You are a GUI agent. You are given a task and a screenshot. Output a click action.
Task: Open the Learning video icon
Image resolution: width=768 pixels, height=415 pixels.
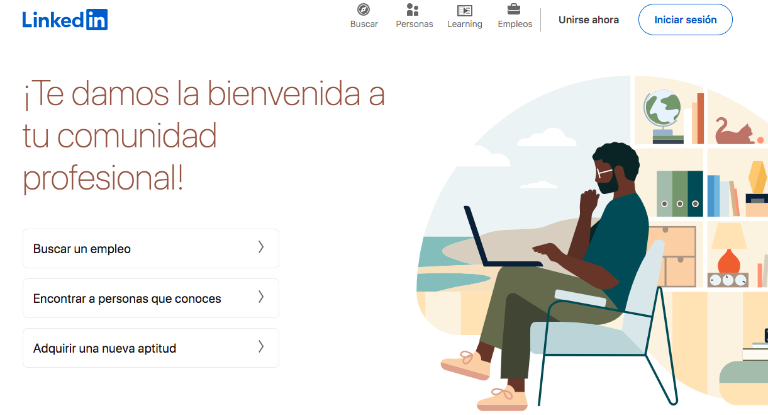coord(464,10)
